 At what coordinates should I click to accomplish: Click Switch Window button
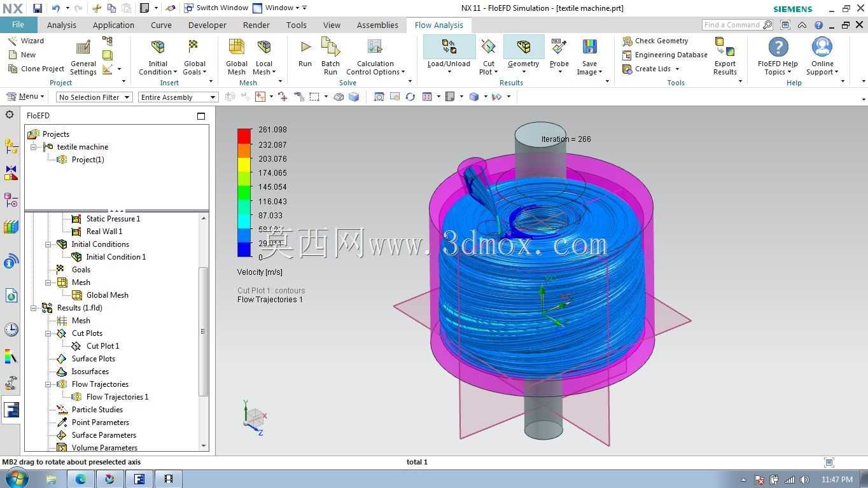(216, 8)
